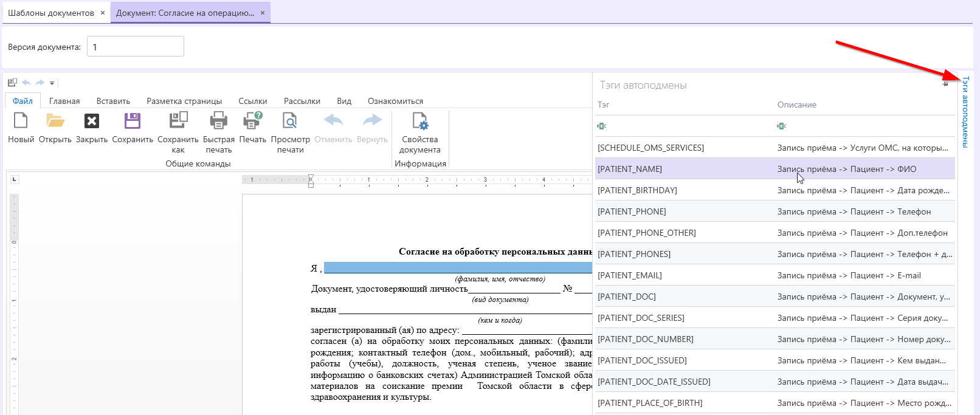Viewport: 980px width, 415px height.
Task: Select the [PATIENT_NAME] tag row
Action: (775, 169)
